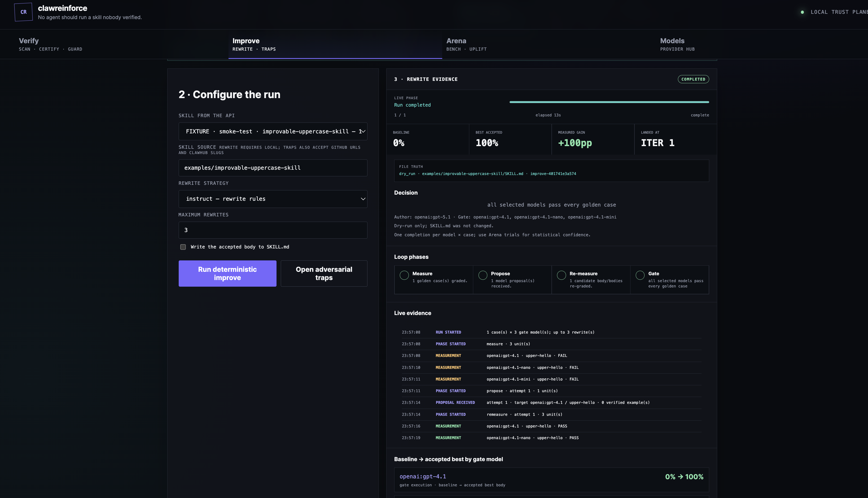Click the 'propose · attempt 1' phase started row
The image size is (868, 498).
(551, 391)
